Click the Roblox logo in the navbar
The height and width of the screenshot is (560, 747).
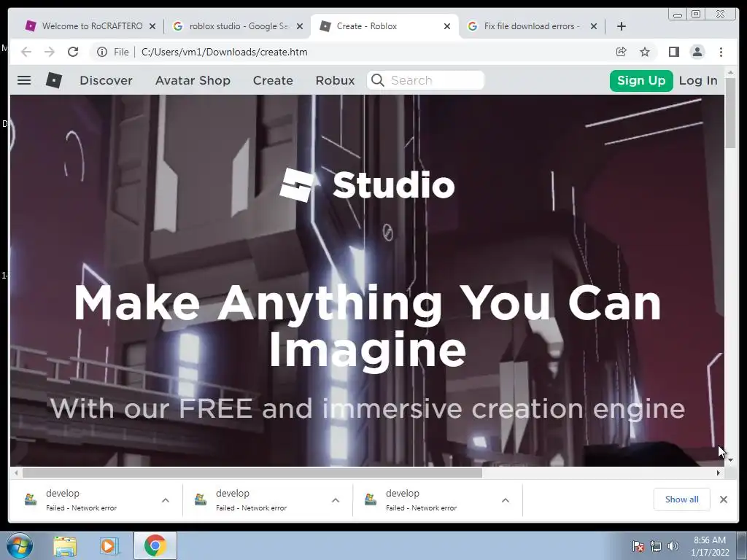point(54,80)
